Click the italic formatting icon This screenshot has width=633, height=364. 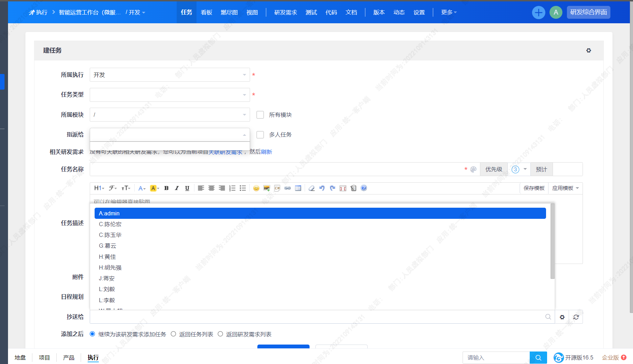(177, 188)
